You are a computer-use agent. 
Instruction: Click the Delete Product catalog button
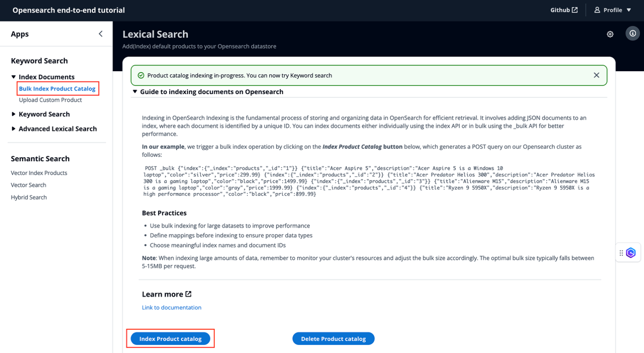click(333, 338)
